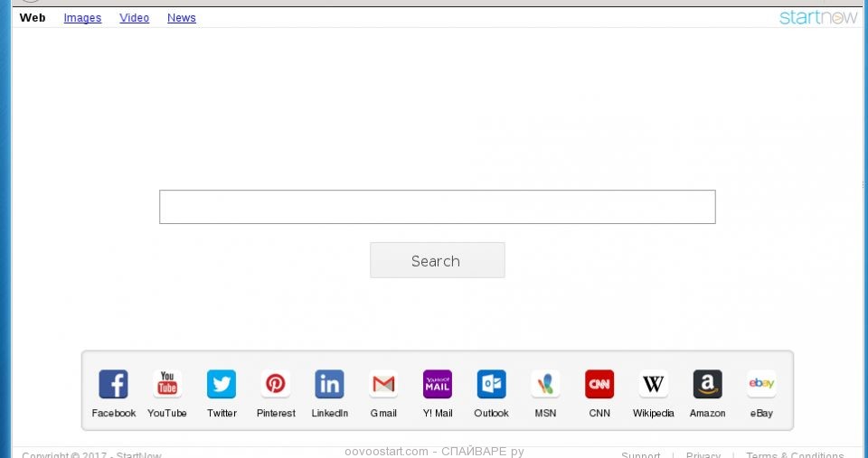This screenshot has height=458, width=868.
Task: Click the Wikipedia icon
Action: pos(654,385)
